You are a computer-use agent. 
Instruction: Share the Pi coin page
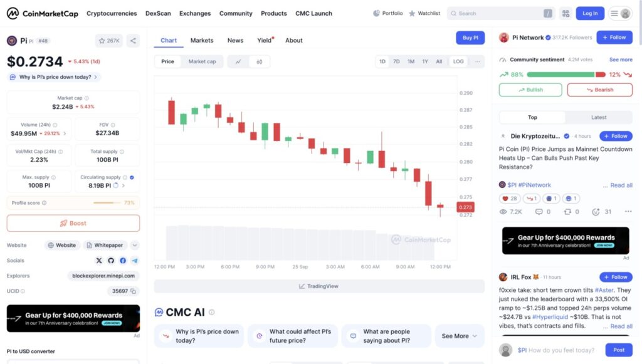133,41
